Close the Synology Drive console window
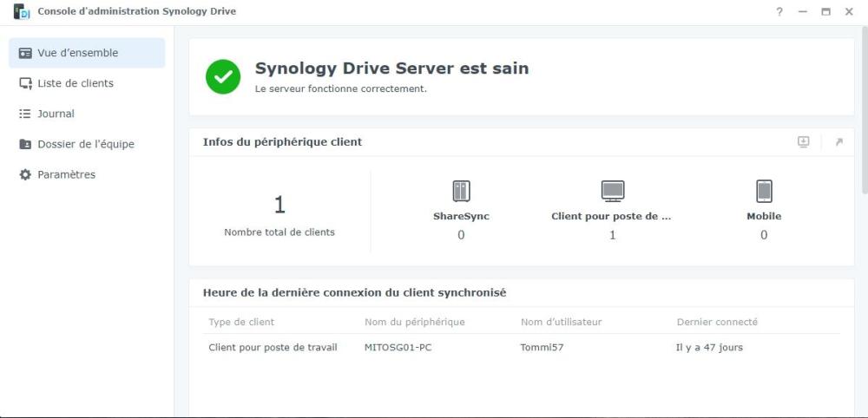Screen dimensions: 868x418 click(x=849, y=11)
